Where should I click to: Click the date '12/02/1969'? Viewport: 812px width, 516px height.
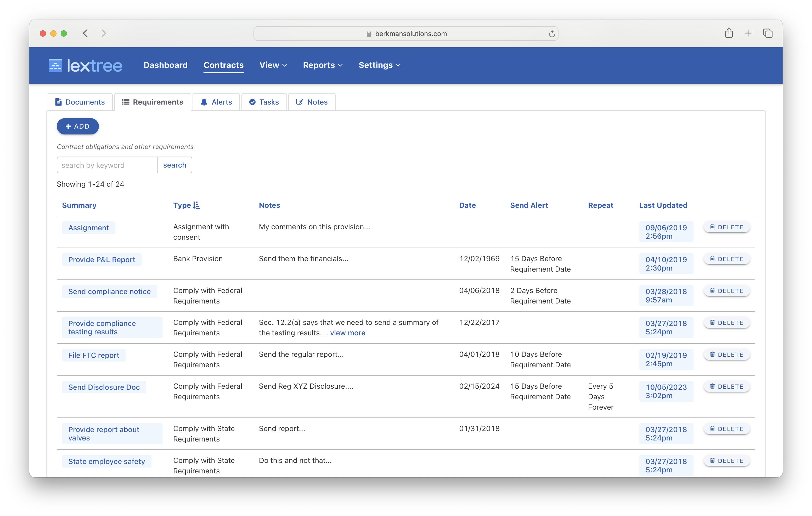click(479, 259)
